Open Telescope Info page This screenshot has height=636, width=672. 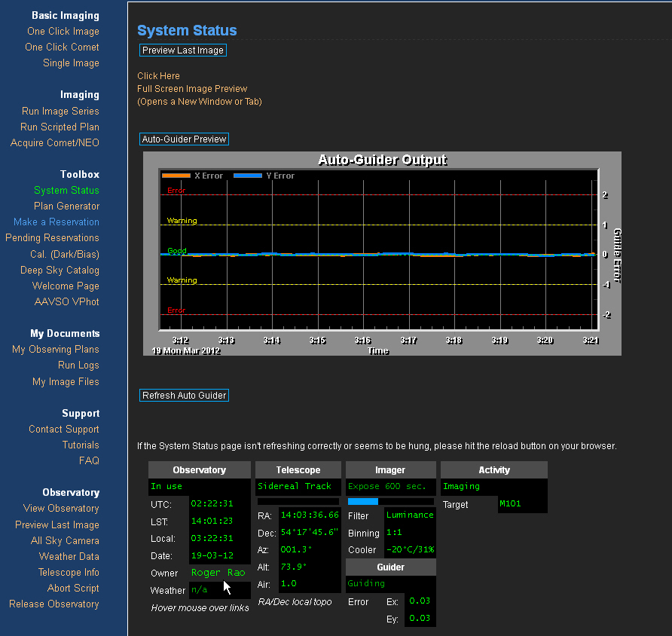click(69, 572)
